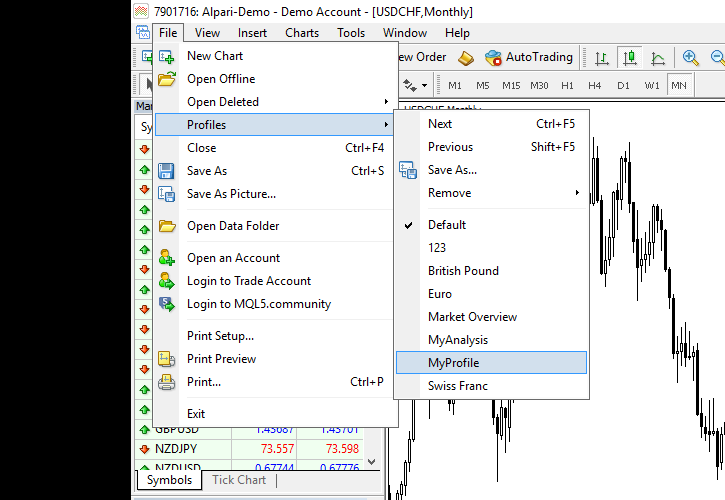Select the W1 timeframe button
This screenshot has height=500, width=725.
coord(652,86)
